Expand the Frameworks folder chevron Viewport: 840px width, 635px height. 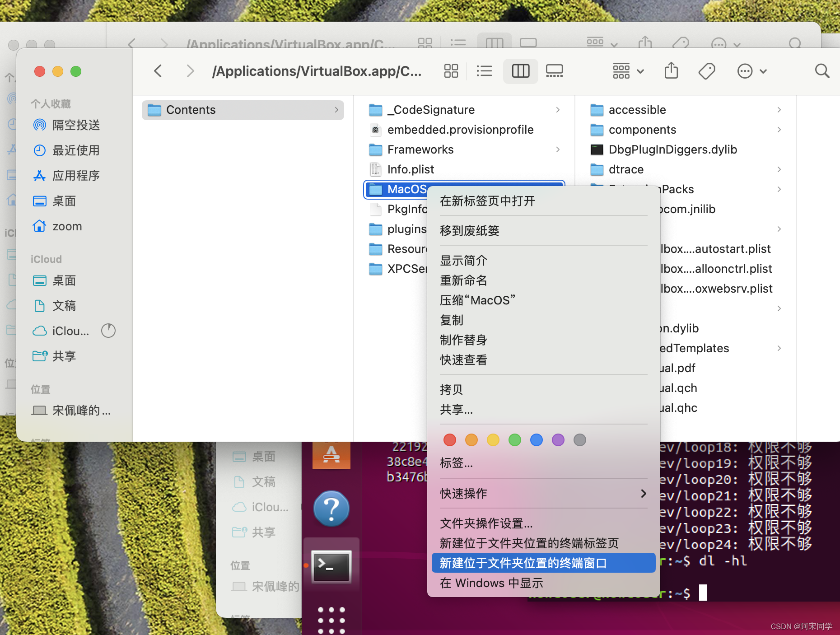coord(558,149)
